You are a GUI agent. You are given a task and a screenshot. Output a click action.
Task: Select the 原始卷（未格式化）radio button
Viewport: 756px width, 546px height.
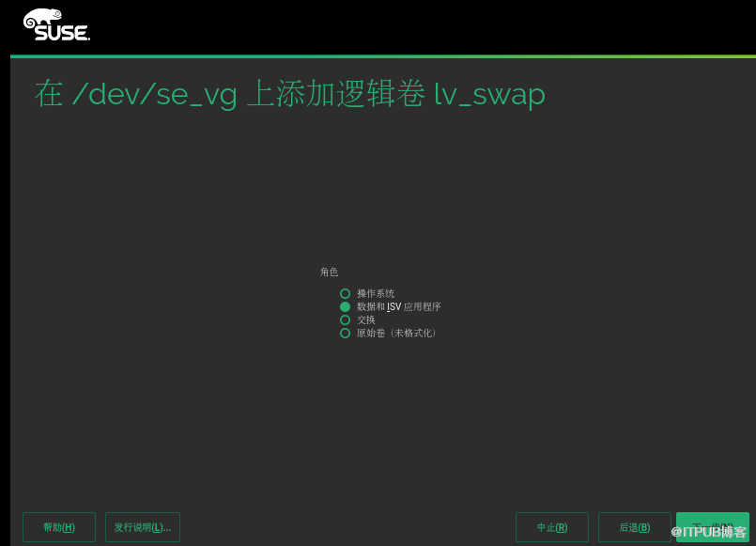(345, 333)
